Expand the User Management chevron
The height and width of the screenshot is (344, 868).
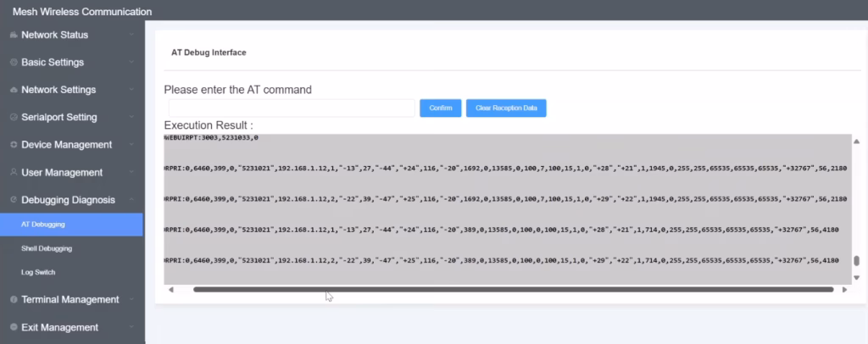131,172
